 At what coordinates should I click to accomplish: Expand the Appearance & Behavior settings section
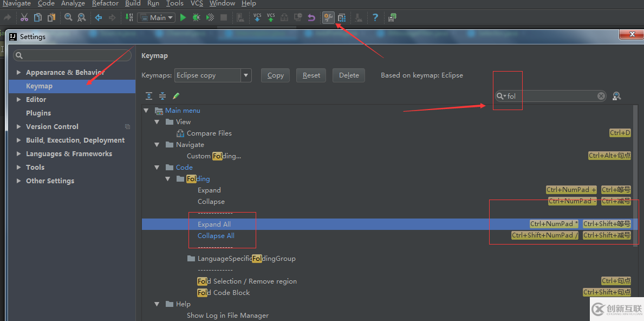19,72
